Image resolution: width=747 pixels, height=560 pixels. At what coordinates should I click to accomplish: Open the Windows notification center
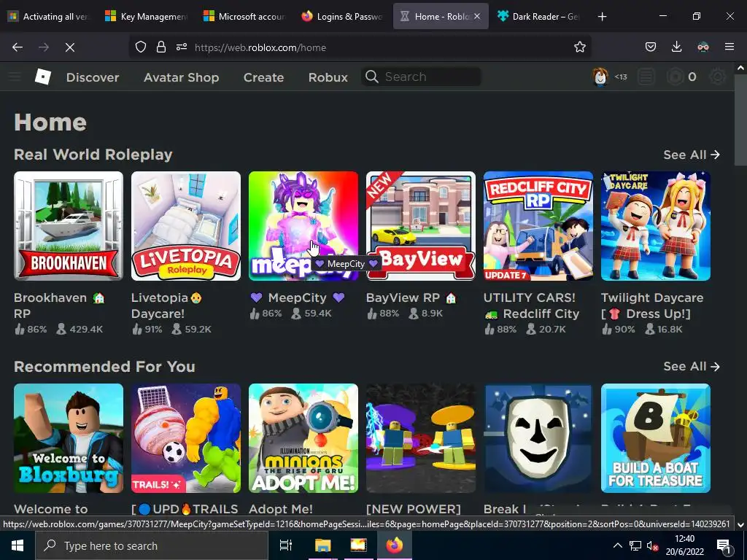point(724,546)
